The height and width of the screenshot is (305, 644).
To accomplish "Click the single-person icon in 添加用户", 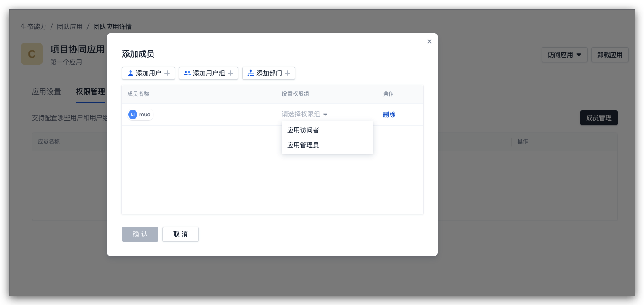I will [130, 73].
